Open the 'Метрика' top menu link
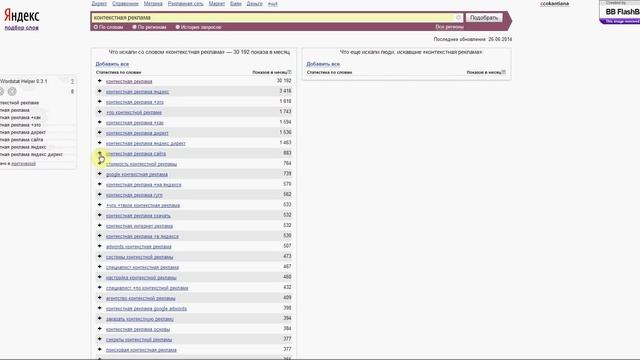 point(153,4)
